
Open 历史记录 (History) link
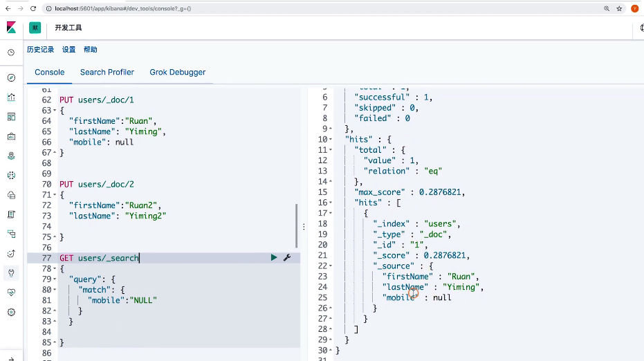pos(40,50)
